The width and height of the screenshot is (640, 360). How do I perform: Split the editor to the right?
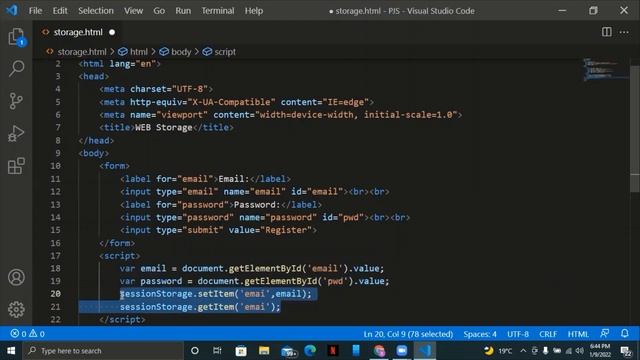click(x=607, y=32)
